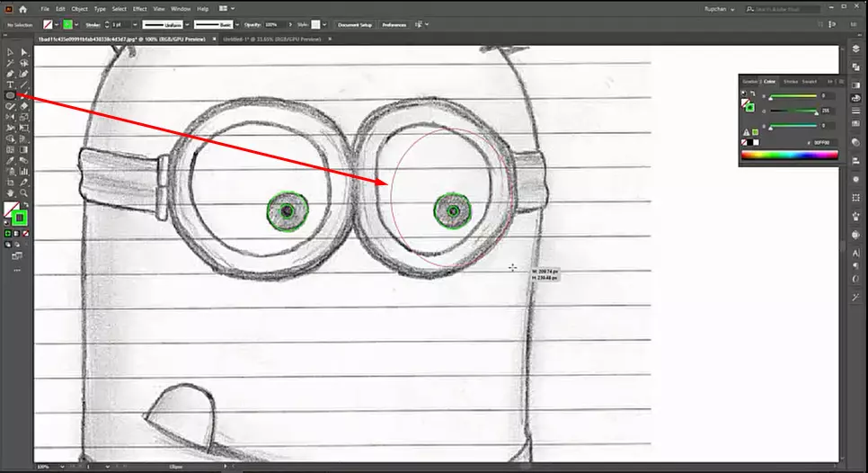Open the Color panel icon in right dock
The height and width of the screenshot is (473, 868).
(855, 98)
